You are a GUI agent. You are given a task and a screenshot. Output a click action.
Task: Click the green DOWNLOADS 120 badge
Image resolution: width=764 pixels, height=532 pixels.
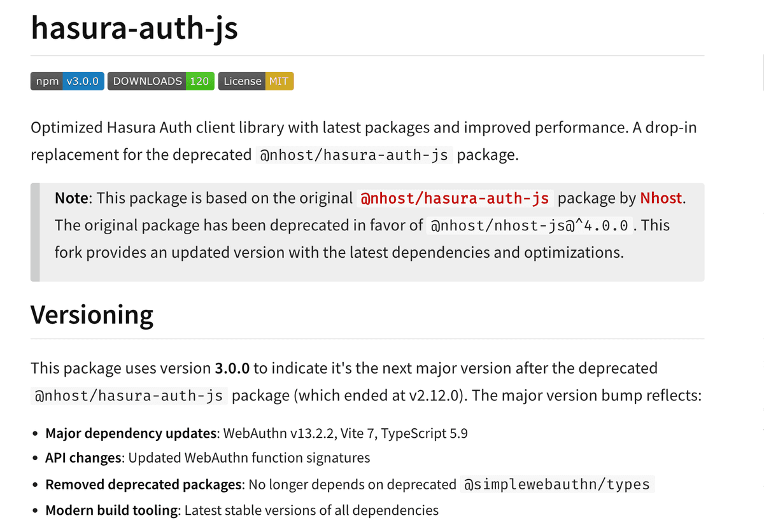coord(160,81)
